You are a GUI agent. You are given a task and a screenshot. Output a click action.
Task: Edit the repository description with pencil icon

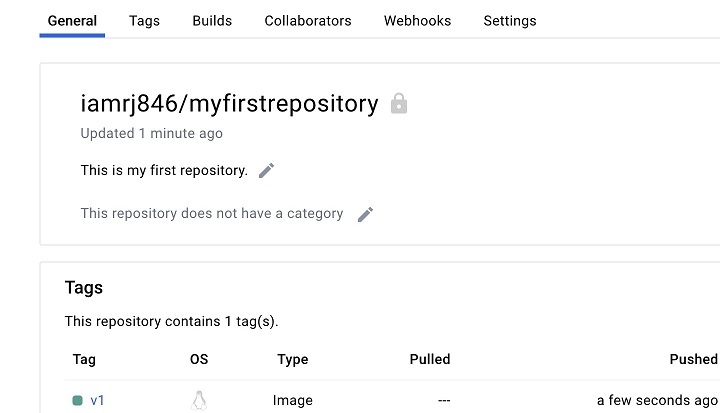[266, 170]
